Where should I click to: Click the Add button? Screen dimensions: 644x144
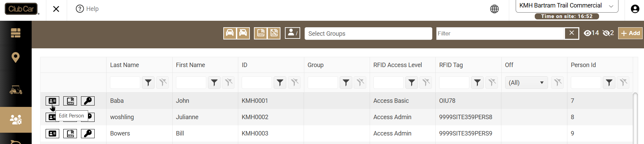630,33
